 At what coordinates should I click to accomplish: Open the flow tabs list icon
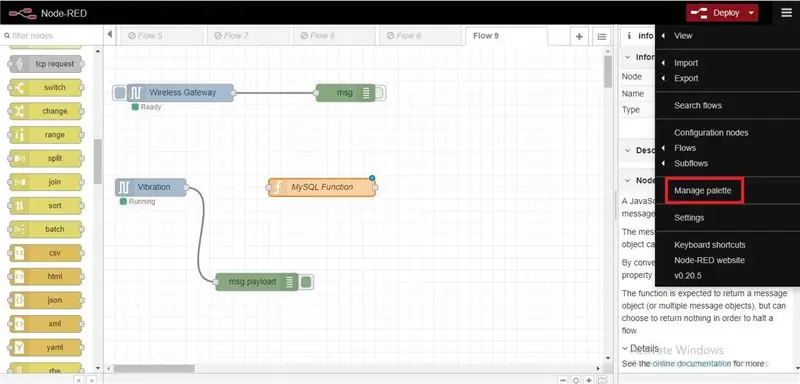[x=602, y=36]
